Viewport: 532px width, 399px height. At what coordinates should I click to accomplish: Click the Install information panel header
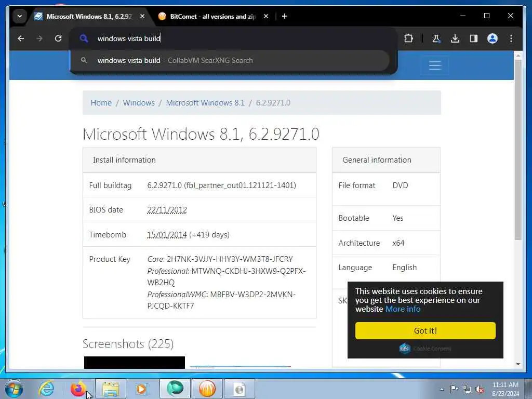tap(199, 160)
